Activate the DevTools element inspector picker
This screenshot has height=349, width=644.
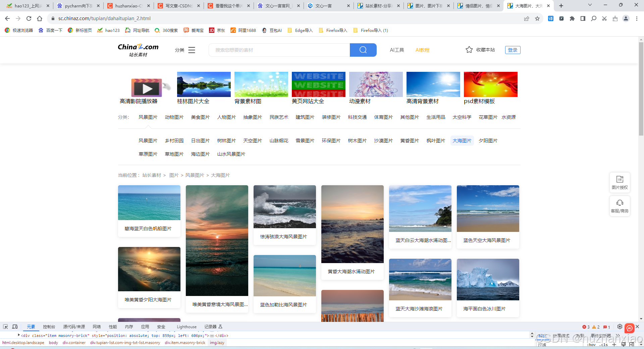(5, 327)
